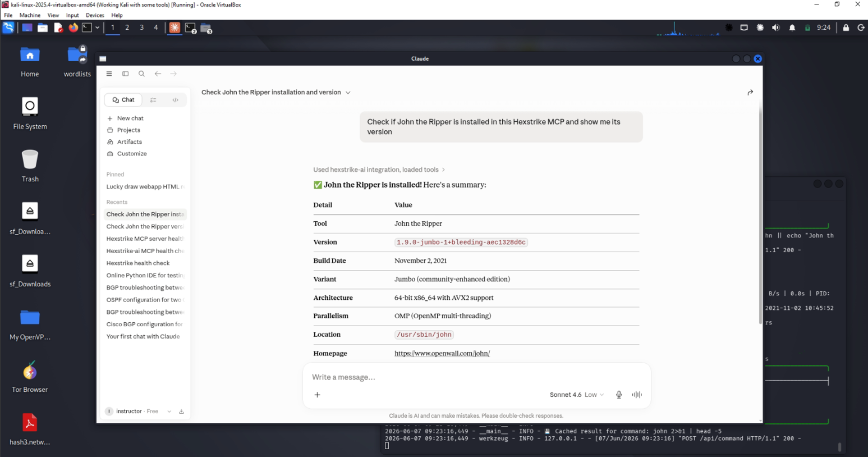
Task: Open the Sonnet 4.6 model selector
Action: pos(577,395)
